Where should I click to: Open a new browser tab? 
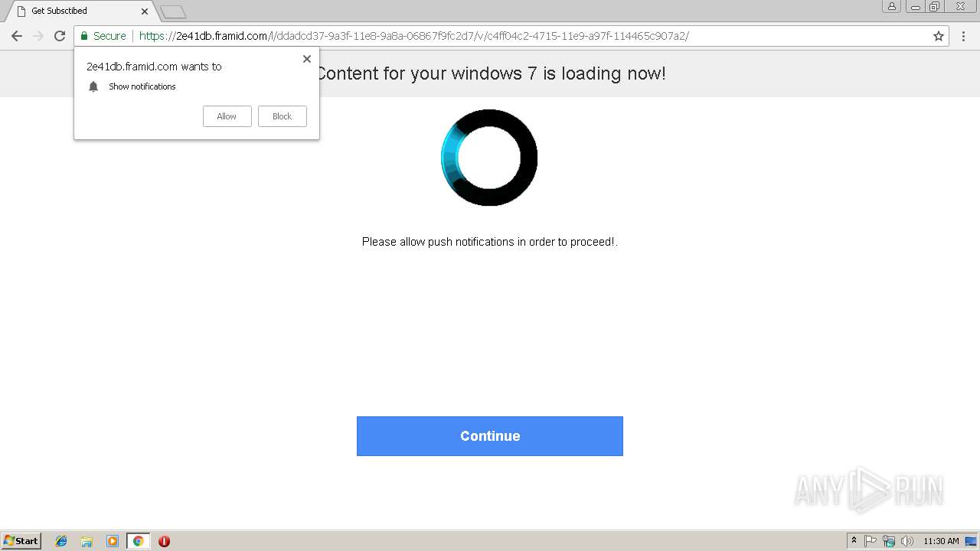(x=173, y=12)
